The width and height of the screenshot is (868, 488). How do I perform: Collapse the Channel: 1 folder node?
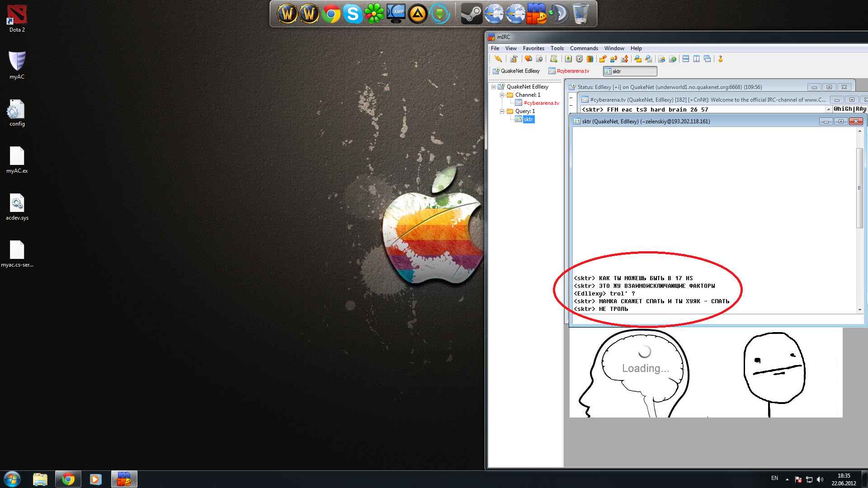click(x=502, y=95)
